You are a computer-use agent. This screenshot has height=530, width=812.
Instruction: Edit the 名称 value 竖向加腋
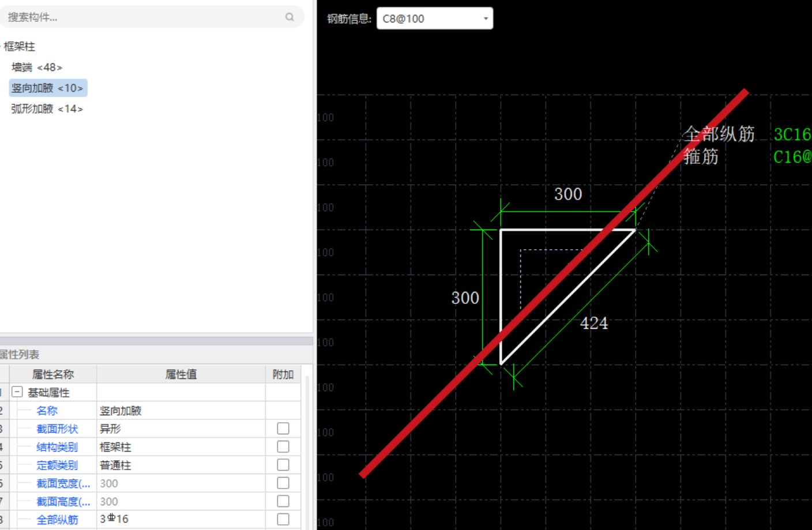tap(181, 411)
